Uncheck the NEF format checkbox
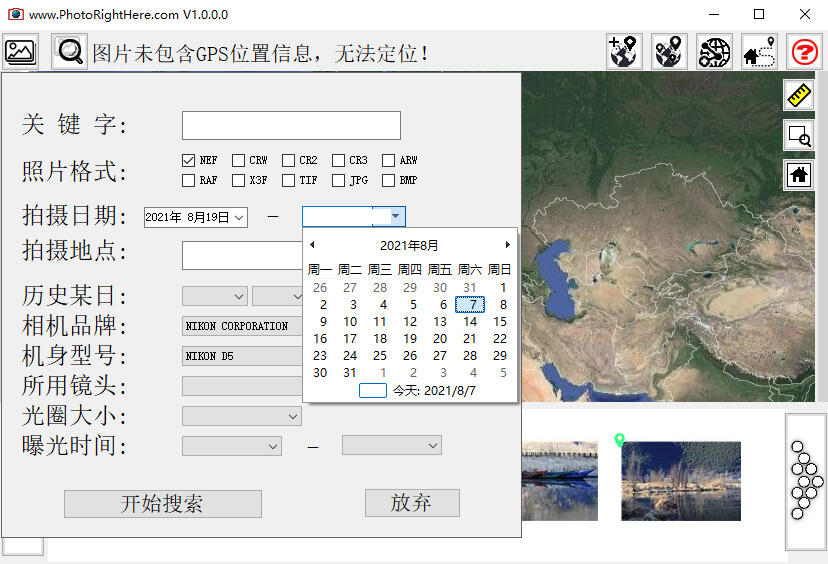The width and height of the screenshot is (828, 564). [189, 160]
